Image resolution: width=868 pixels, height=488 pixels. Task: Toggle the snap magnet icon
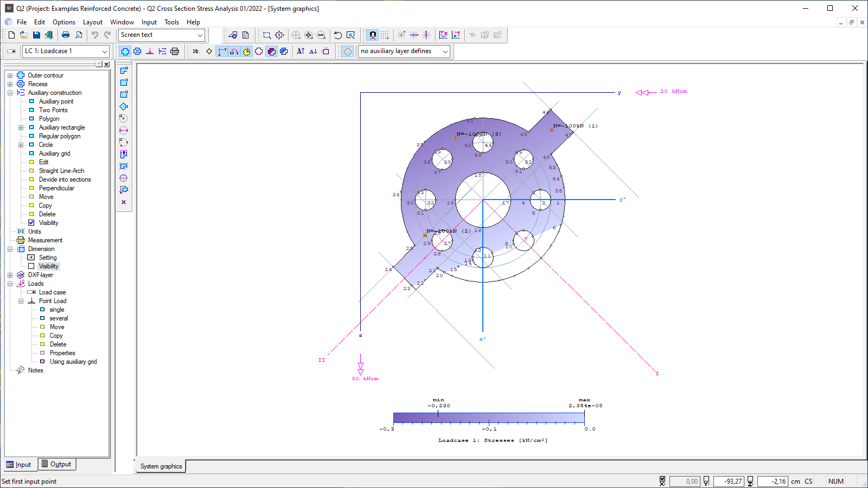click(373, 35)
